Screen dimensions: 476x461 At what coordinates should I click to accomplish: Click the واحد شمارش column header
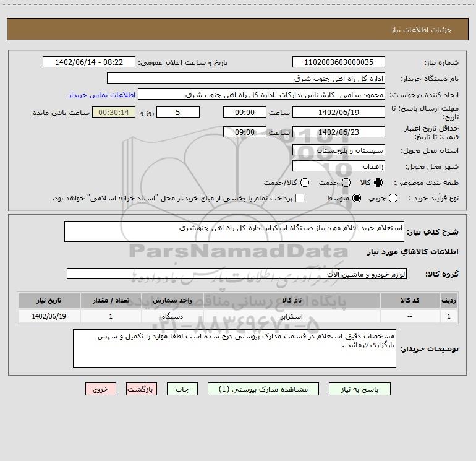click(172, 301)
